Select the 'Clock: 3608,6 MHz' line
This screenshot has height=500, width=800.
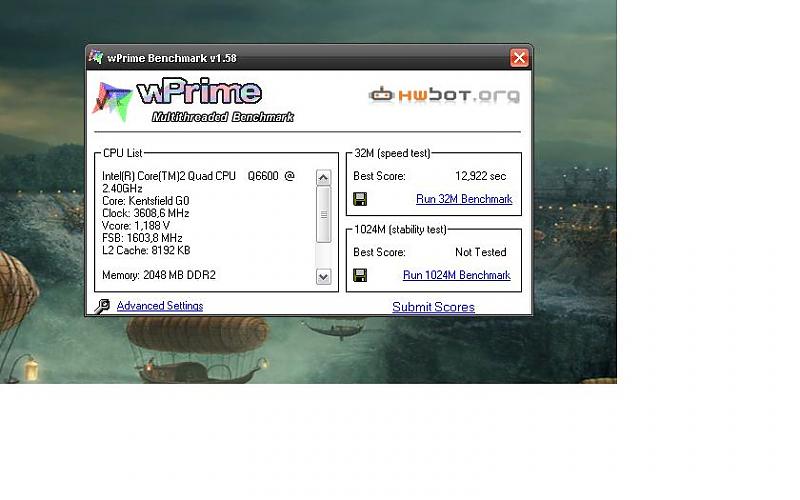(146, 213)
